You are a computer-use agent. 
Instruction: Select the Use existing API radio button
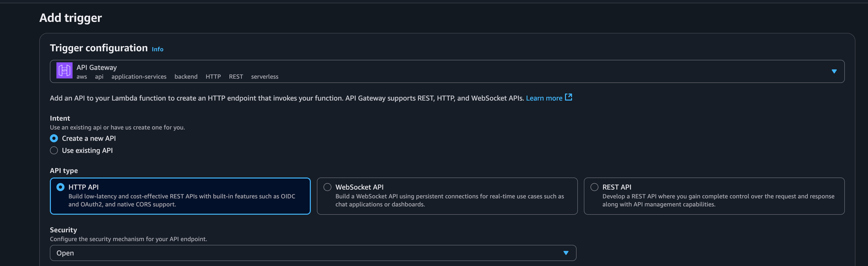54,150
